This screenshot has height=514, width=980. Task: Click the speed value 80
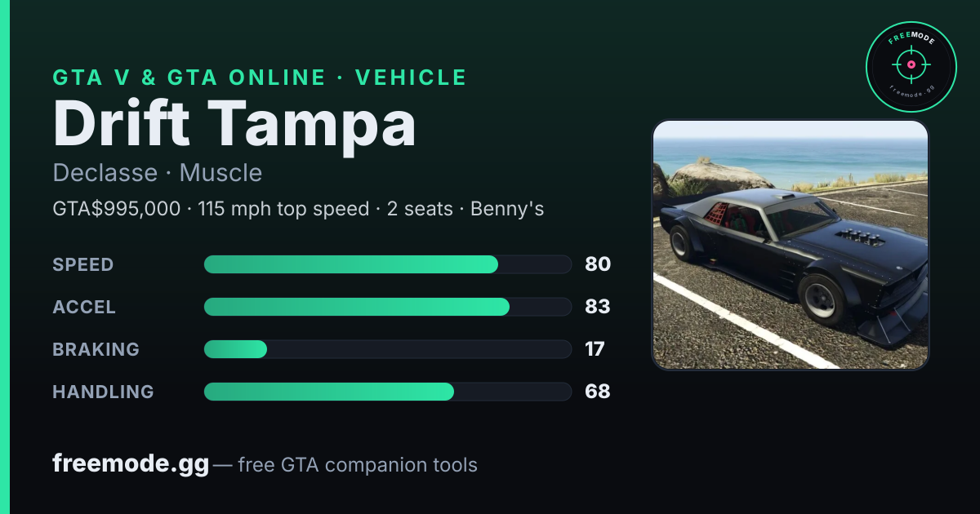coord(598,264)
